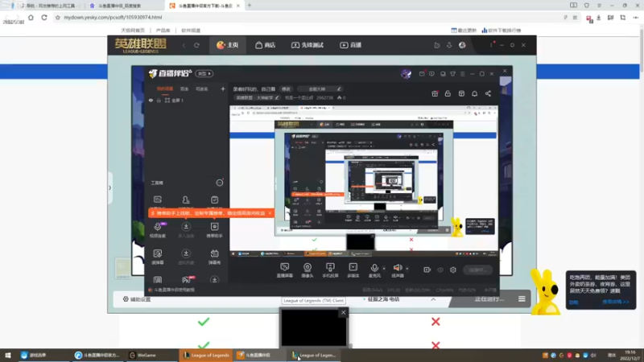Click the notification bell icon

click(x=474, y=93)
